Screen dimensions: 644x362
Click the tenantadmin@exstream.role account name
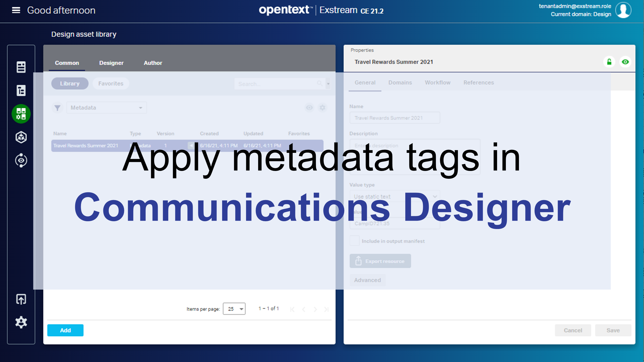575,6
